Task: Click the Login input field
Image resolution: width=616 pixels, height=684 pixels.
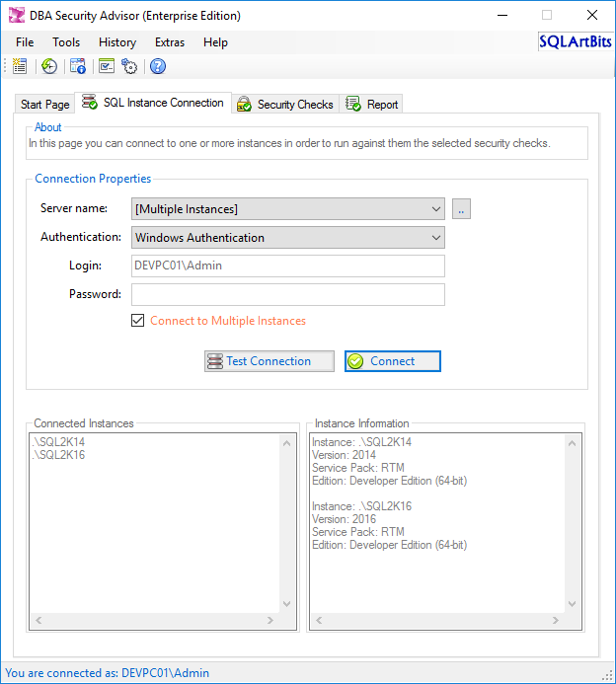Action: point(288,266)
